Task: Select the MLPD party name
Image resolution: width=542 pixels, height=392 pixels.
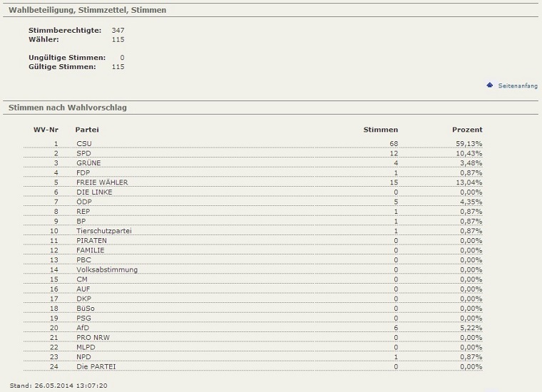Action: coord(86,347)
